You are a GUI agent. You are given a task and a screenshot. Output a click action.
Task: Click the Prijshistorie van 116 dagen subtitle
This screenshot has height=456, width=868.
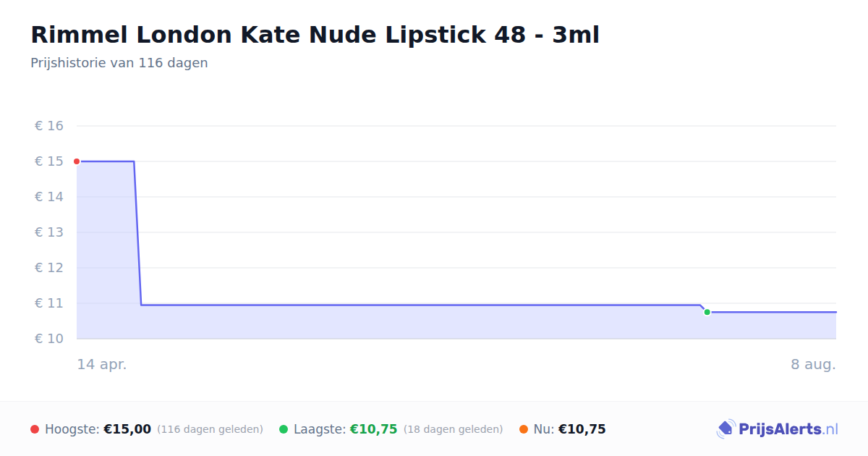119,63
